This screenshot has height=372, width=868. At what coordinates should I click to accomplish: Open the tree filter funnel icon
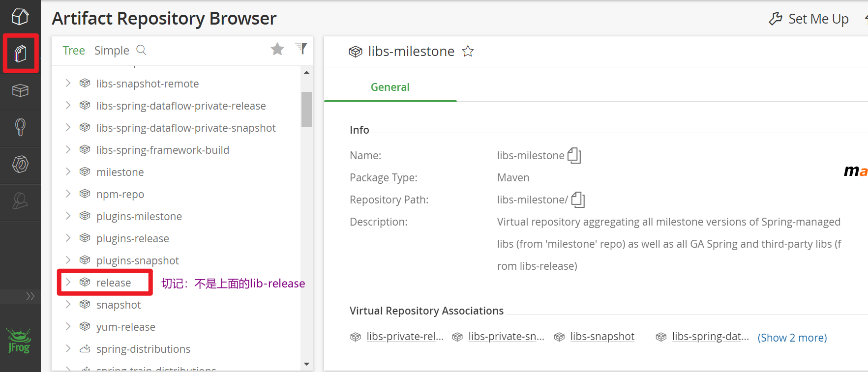(301, 48)
